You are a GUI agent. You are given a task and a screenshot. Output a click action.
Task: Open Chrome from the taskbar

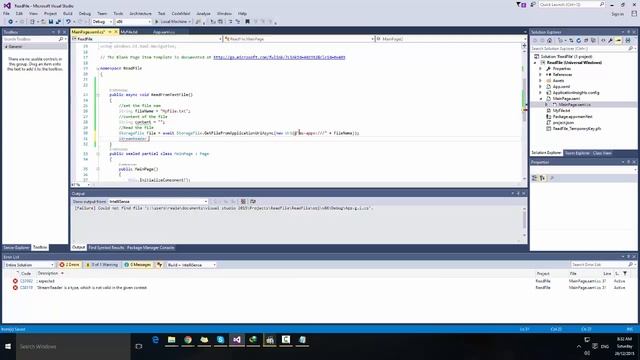pos(188,340)
